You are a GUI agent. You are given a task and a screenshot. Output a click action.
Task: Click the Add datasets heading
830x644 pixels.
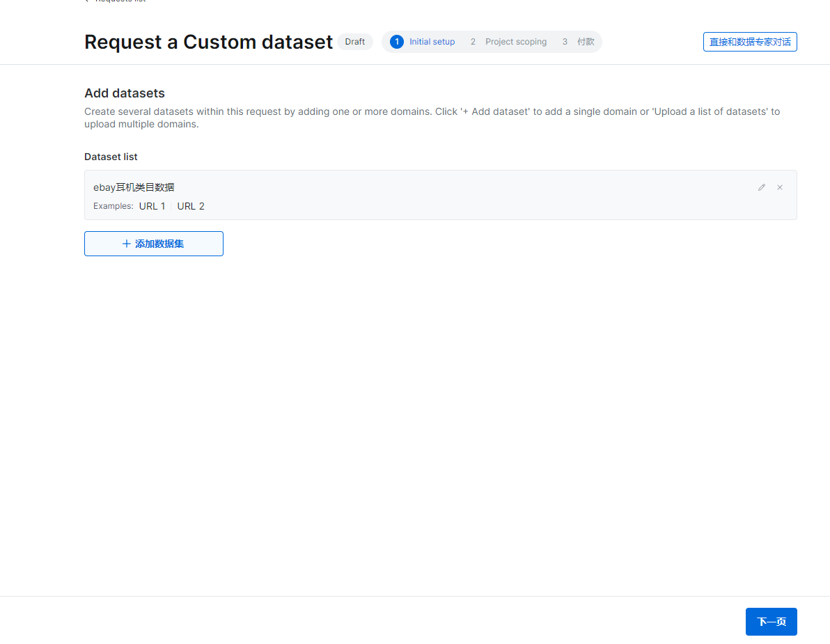coord(125,93)
